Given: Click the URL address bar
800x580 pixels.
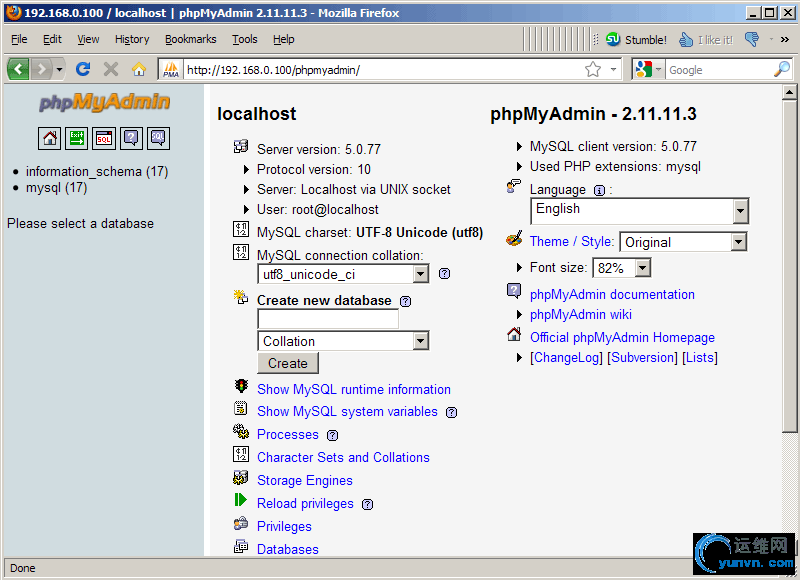Looking at the screenshot, I should [383, 69].
